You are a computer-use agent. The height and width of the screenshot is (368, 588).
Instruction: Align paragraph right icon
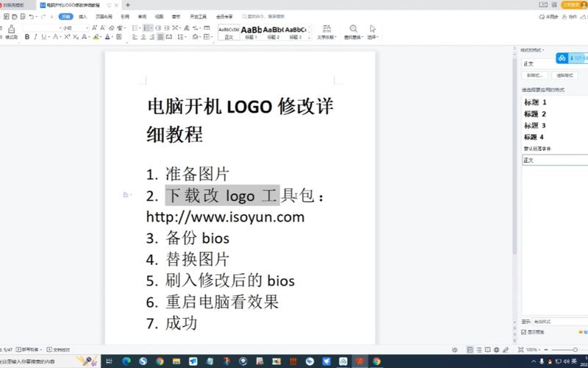[x=152, y=37]
